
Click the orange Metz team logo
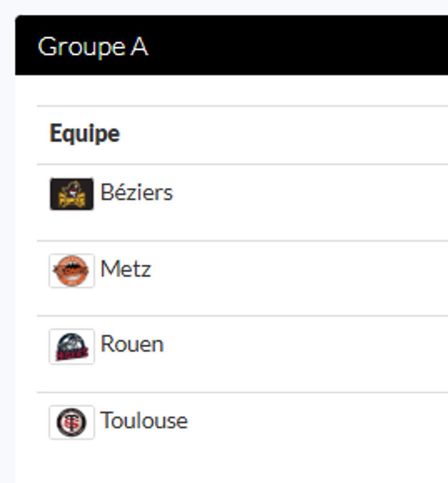(x=72, y=271)
